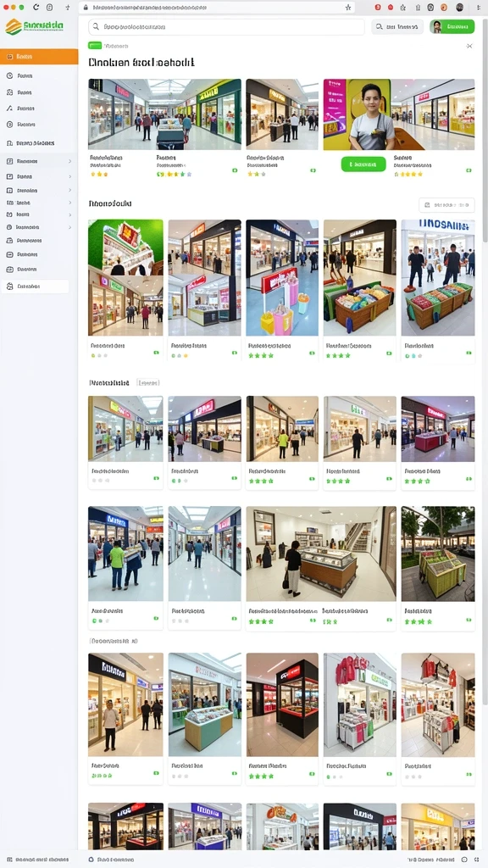Image resolution: width=488 pixels, height=868 pixels.
Task: Dismiss the banner with the X icon
Action: pyautogui.click(x=469, y=46)
